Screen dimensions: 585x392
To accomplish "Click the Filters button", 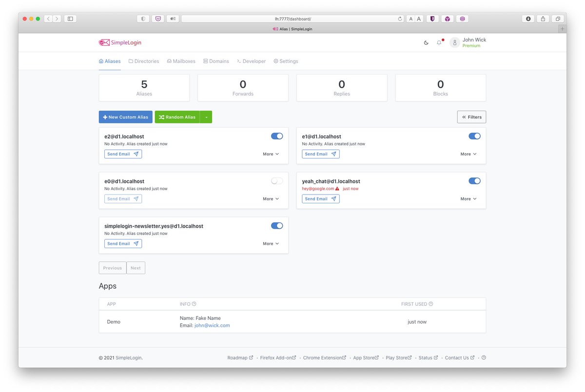I will coord(471,117).
